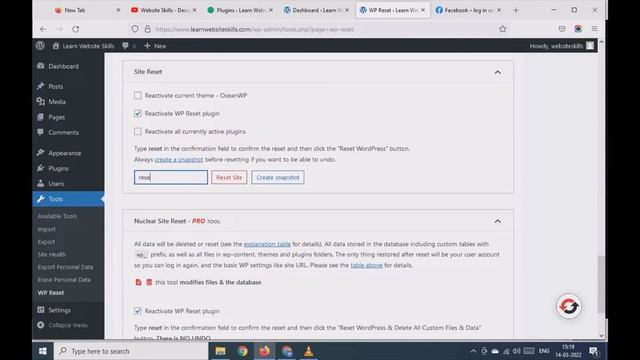Click the Reset Site button

(x=229, y=177)
